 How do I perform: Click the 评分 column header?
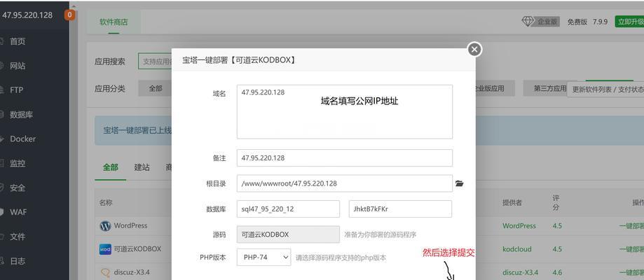click(x=556, y=203)
